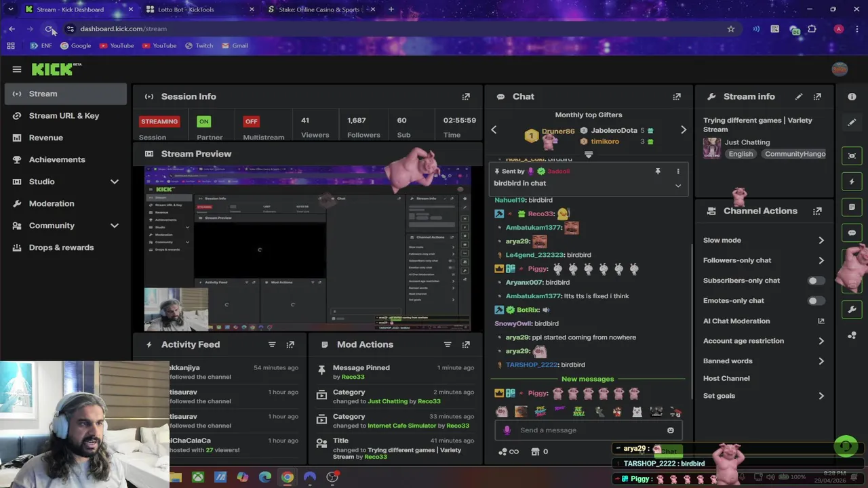Open Revenue in sidebar
Image resolution: width=868 pixels, height=488 pixels.
tap(66, 138)
